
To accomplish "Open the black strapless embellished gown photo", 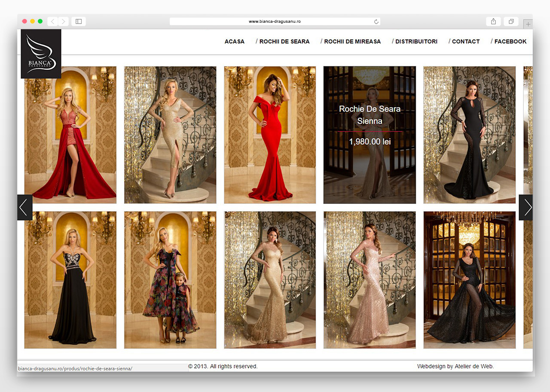I will (x=70, y=280).
